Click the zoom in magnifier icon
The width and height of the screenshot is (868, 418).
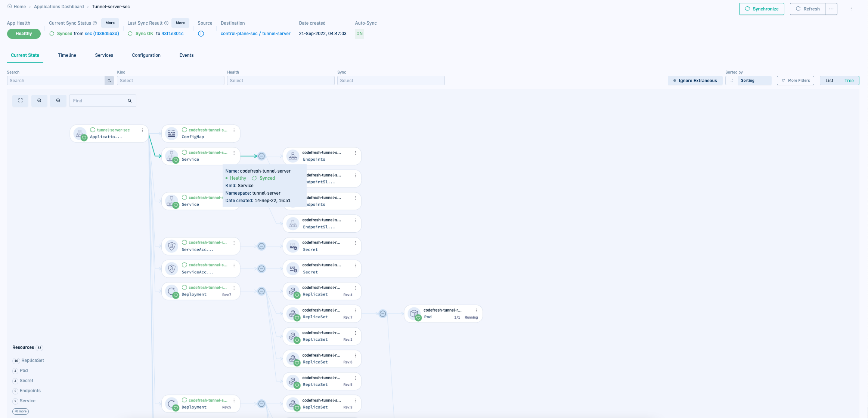[58, 100]
